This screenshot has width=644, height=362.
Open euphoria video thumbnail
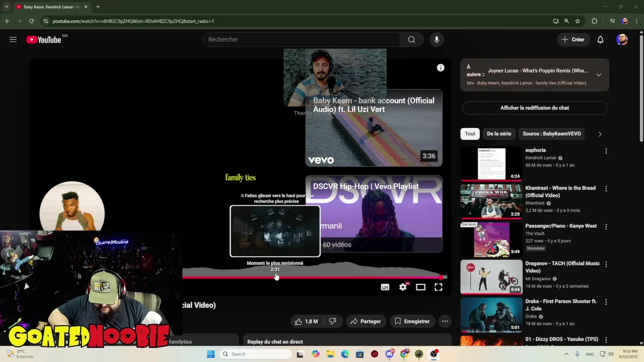(x=492, y=163)
